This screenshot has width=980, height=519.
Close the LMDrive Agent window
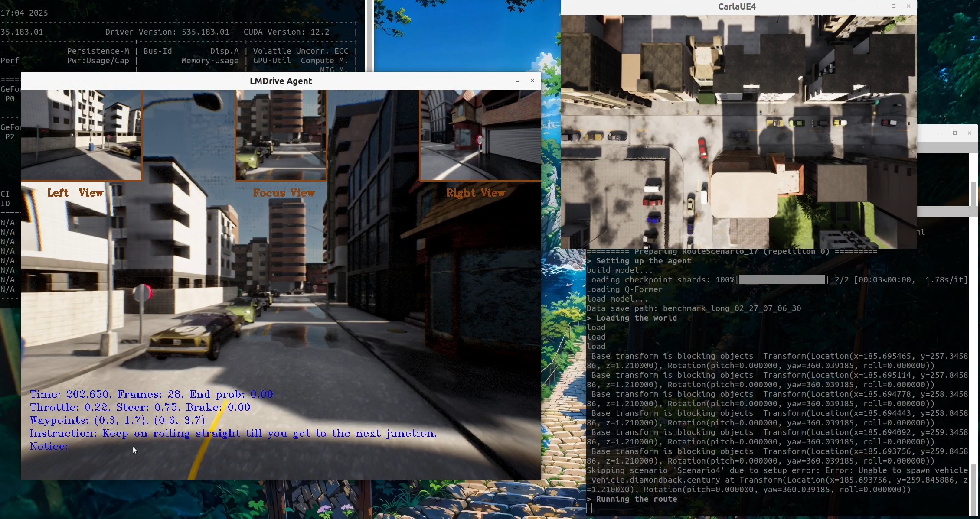[x=532, y=81]
